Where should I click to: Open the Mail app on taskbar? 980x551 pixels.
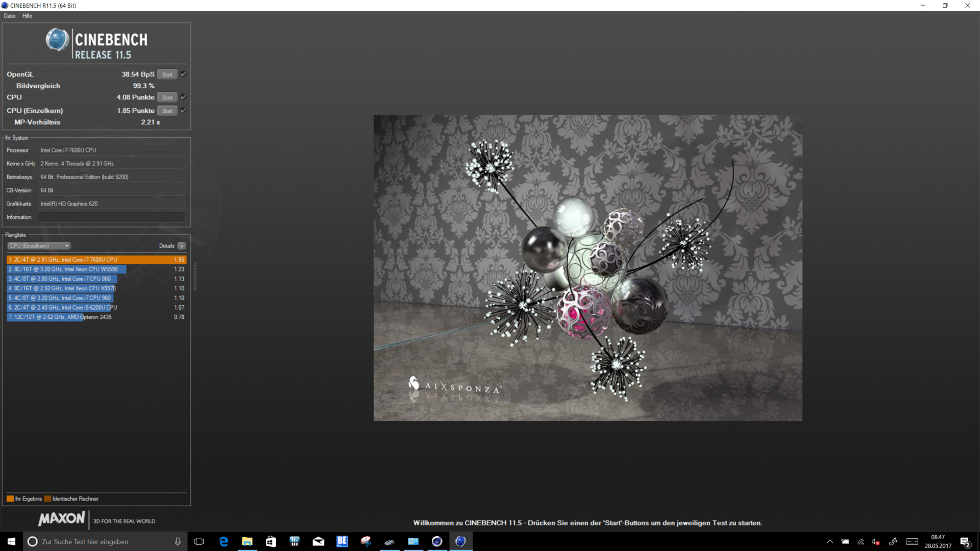[x=318, y=541]
